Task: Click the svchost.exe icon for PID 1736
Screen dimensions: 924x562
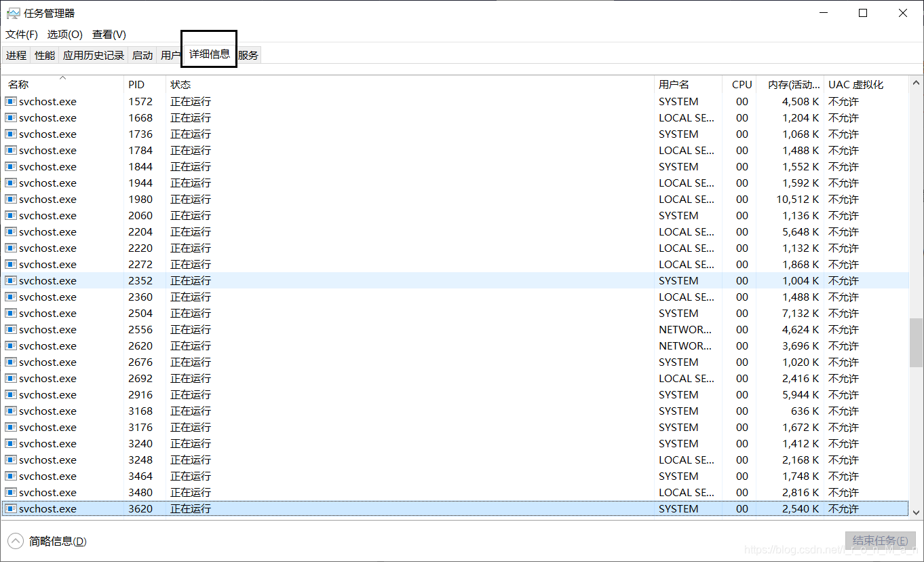Action: click(11, 134)
